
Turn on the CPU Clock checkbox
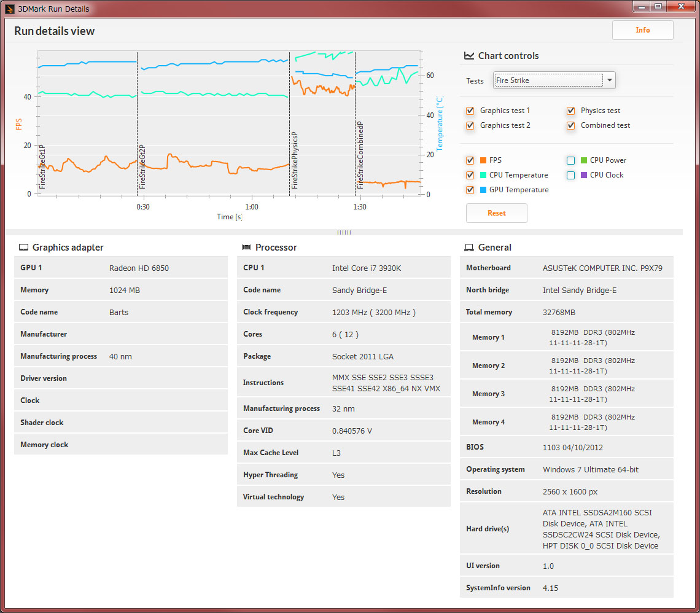[x=571, y=175]
